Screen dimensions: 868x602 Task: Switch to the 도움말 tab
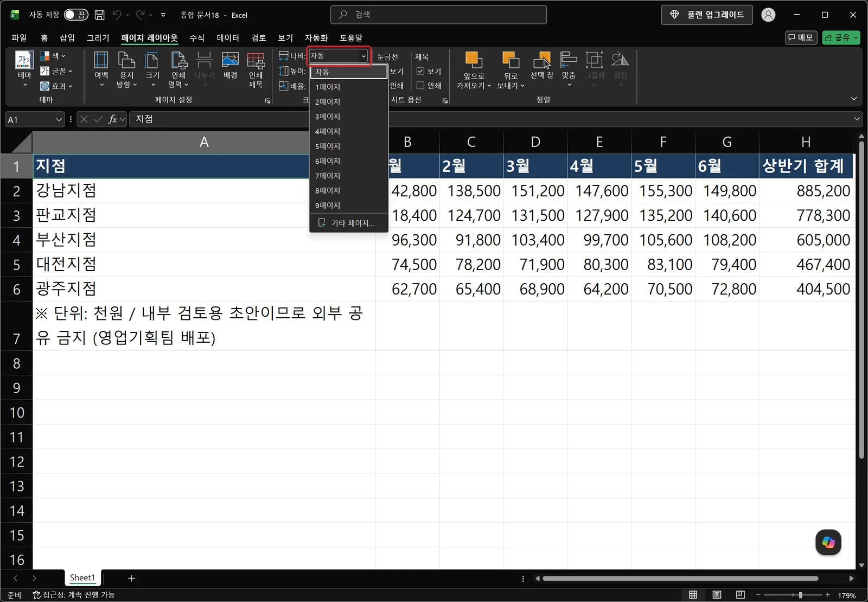[x=351, y=37]
